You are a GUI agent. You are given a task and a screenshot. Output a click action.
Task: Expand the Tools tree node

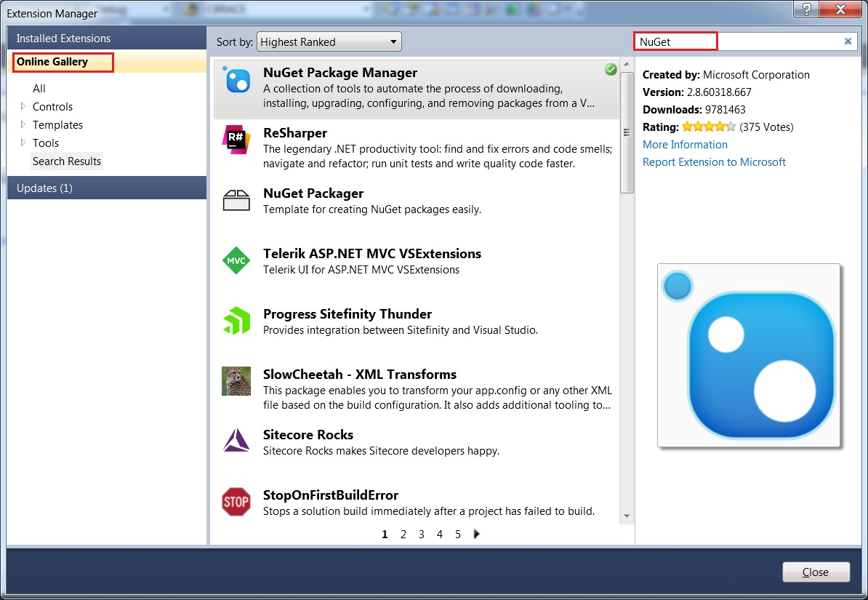[23, 143]
